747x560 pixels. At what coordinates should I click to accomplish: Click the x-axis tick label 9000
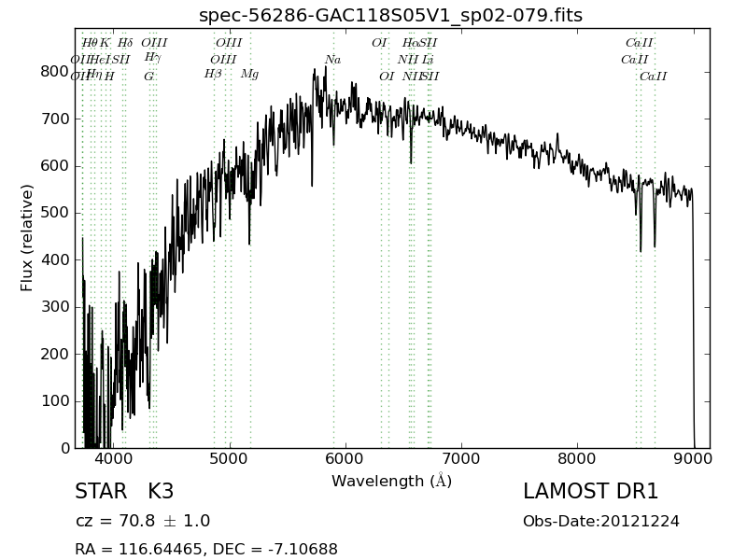click(x=693, y=458)
